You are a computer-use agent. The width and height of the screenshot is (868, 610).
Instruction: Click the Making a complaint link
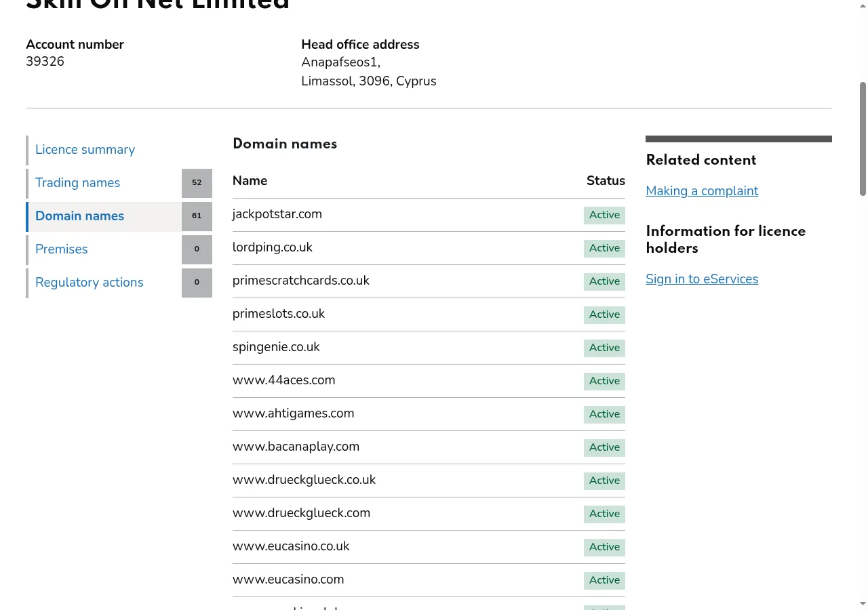(x=702, y=191)
